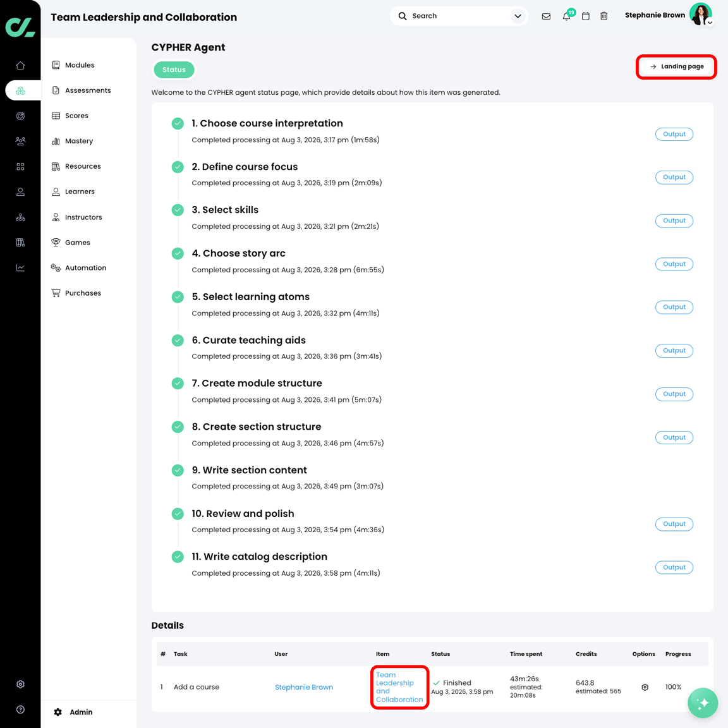
Task: Open the Home icon in left rail
Action: [20, 66]
